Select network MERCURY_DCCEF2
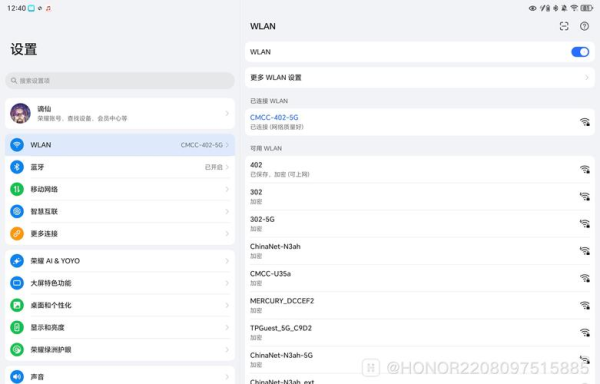600x384 pixels. tap(420, 305)
